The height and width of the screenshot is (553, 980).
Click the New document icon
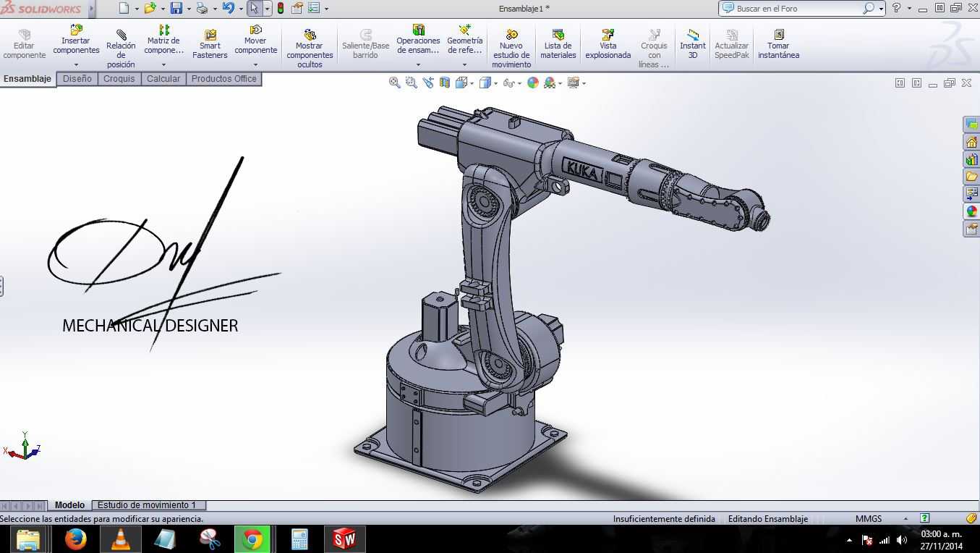tap(124, 9)
